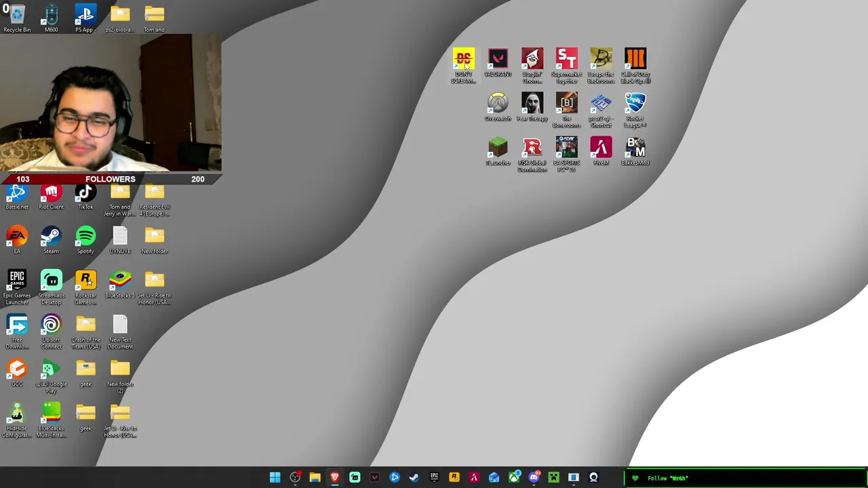Click Free Download Manager desktop icon
The height and width of the screenshot is (488, 868).
17,332
